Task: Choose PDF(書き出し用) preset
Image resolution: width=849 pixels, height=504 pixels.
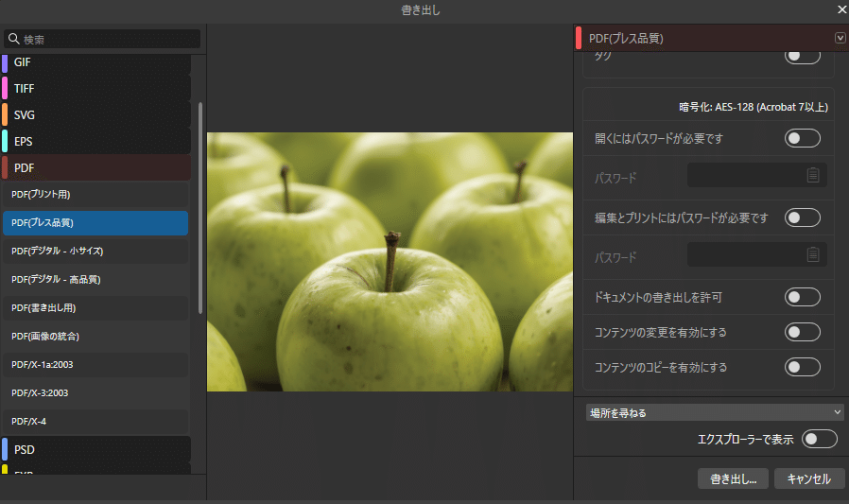Action: coord(95,308)
